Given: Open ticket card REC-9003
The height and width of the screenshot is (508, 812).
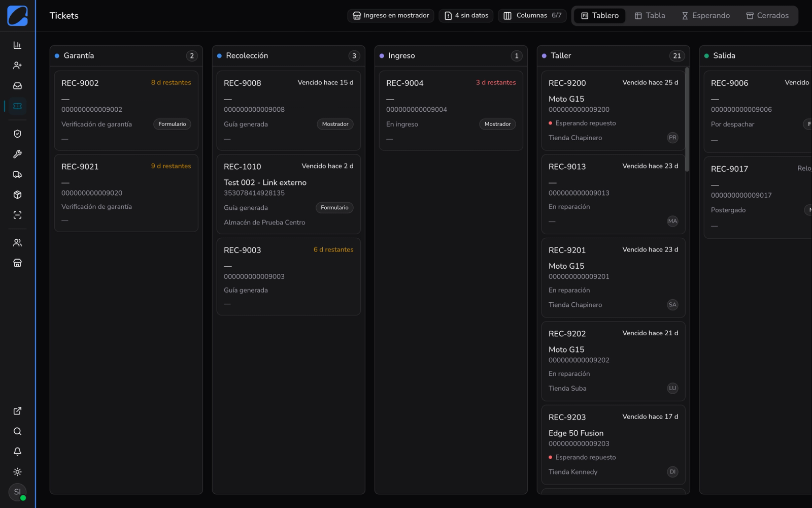Looking at the screenshot, I should pos(289,276).
